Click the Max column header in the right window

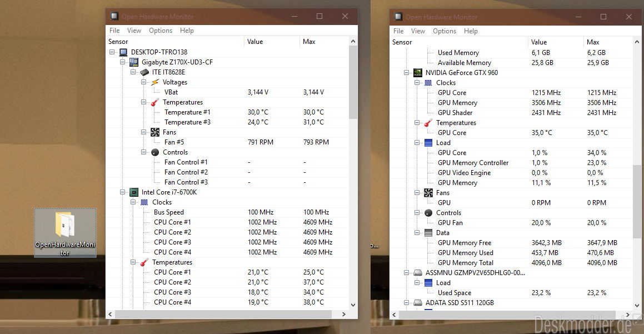pyautogui.click(x=608, y=42)
